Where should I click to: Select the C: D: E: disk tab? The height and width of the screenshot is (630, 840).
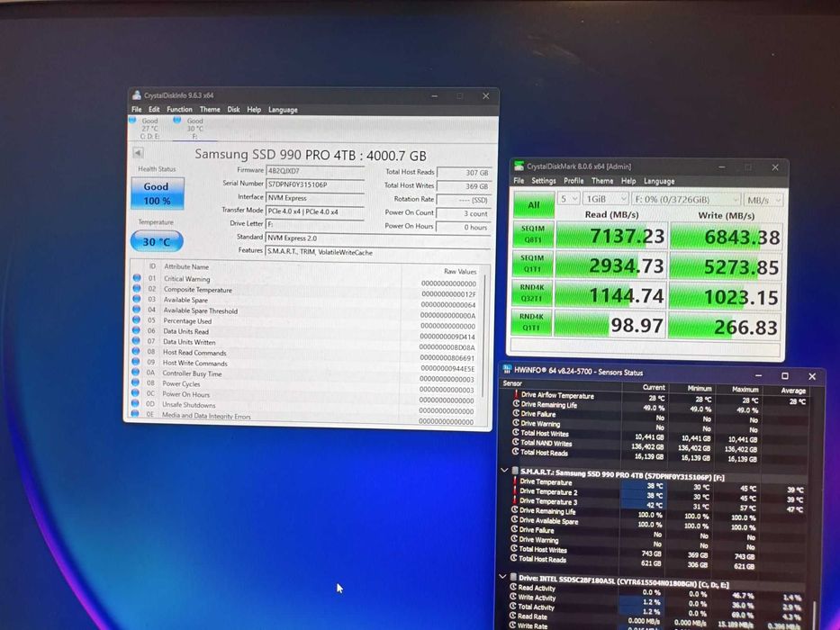point(150,129)
